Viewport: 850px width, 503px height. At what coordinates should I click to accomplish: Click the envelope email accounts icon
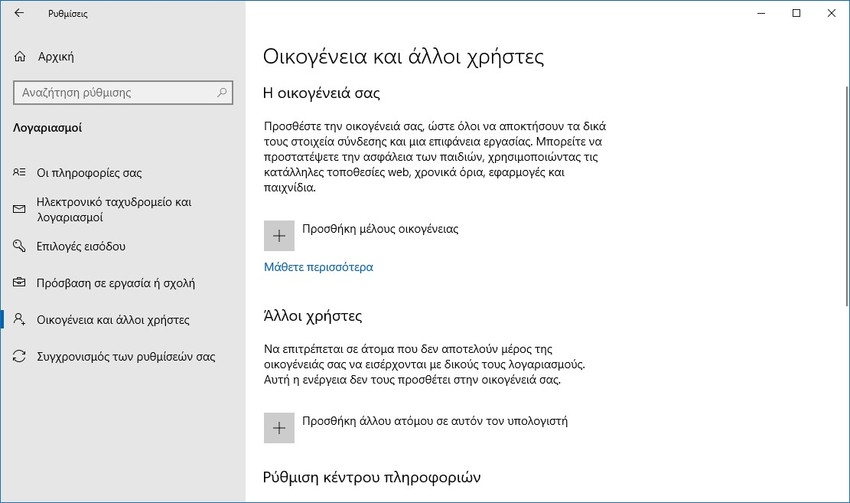[x=19, y=209]
